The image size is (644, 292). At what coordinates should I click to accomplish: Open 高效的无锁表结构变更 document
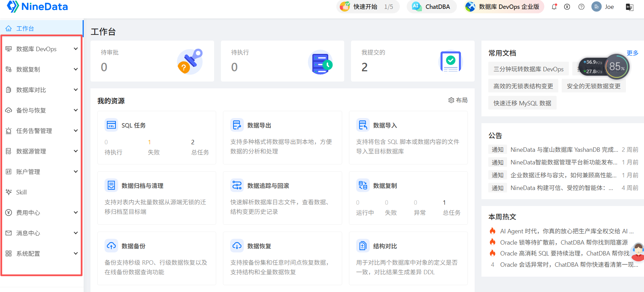(523, 86)
